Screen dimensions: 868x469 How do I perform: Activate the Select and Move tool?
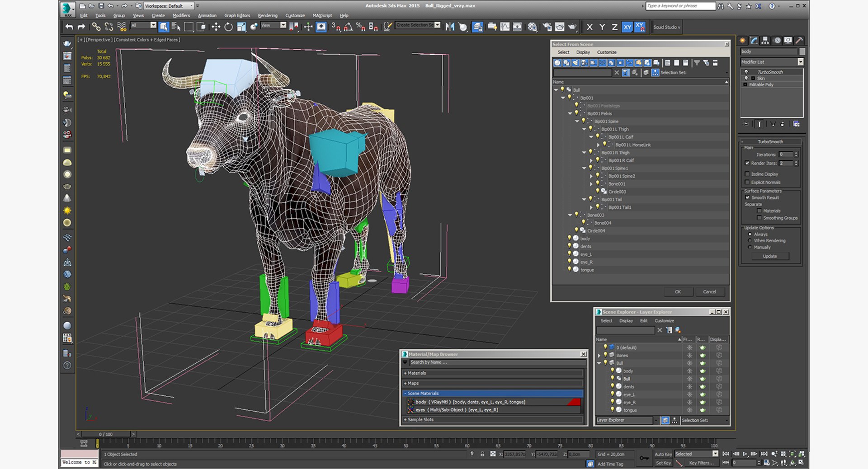tap(216, 27)
